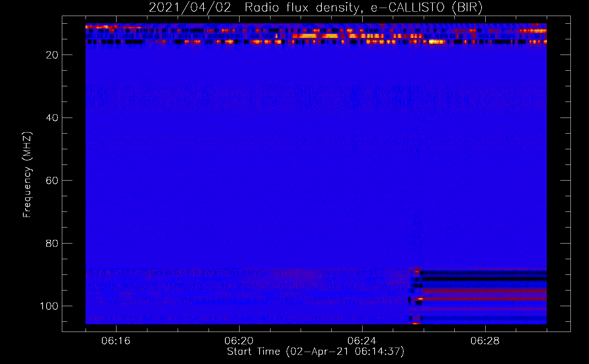This screenshot has width=589, height=364.
Task: Click the date "2021/04/02" in the title
Action: click(x=190, y=8)
